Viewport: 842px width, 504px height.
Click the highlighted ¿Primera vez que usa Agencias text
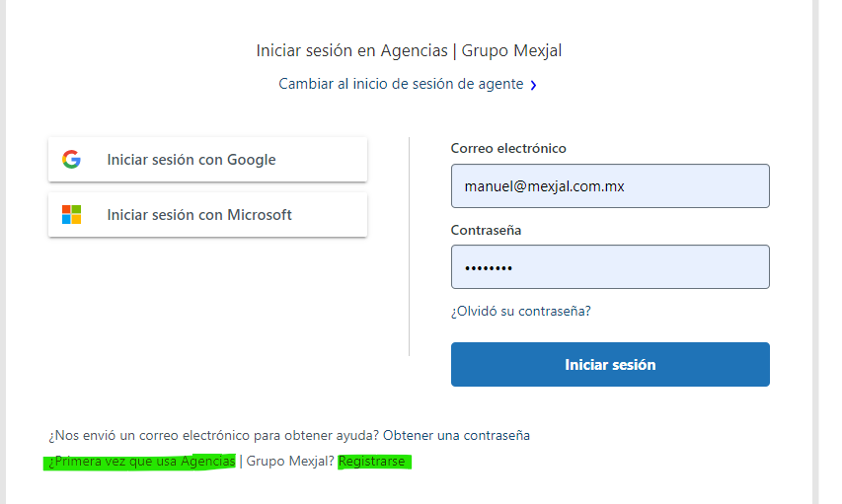click(140, 461)
